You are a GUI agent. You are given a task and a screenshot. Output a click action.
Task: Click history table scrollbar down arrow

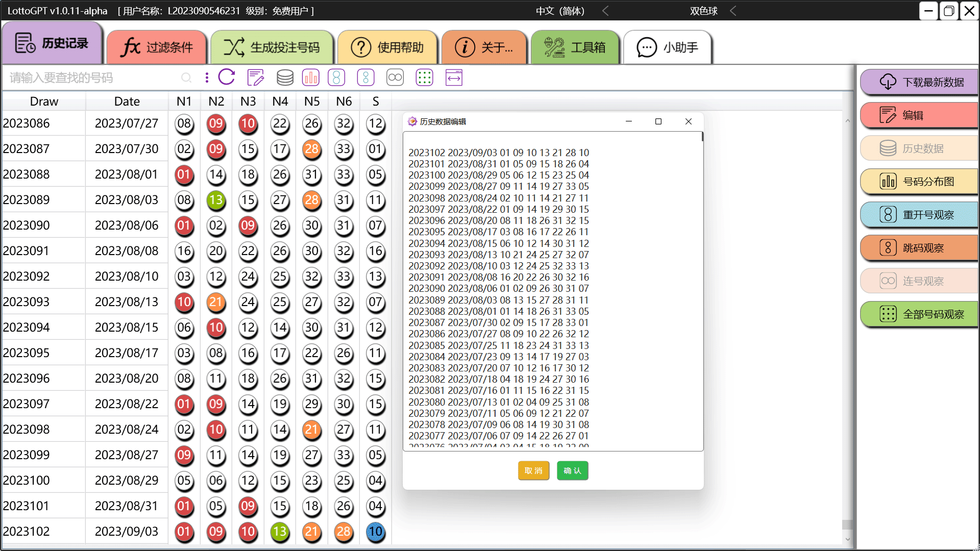848,539
